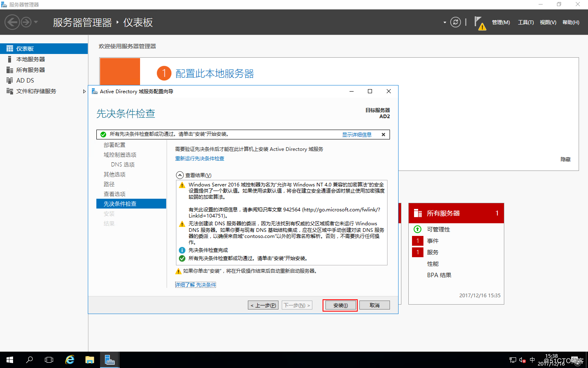Click the 安装(I) button
588x368 pixels.
[340, 305]
